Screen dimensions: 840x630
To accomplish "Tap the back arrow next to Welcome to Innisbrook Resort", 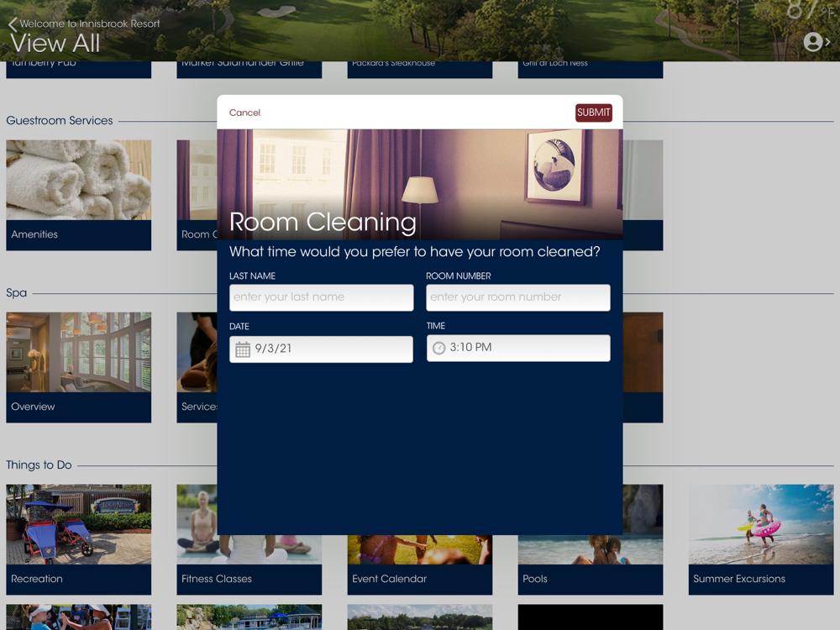I will (x=13, y=24).
